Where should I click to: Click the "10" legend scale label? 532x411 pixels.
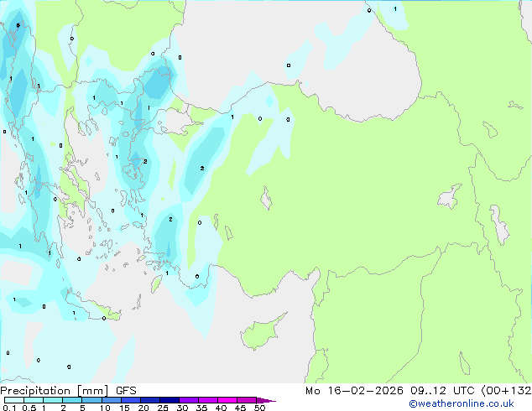pos(105,408)
